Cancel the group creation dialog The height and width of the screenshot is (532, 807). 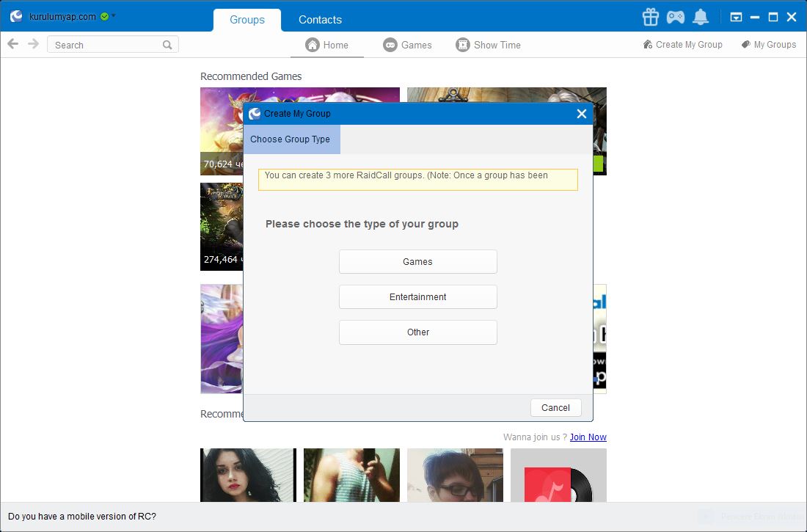(x=556, y=407)
